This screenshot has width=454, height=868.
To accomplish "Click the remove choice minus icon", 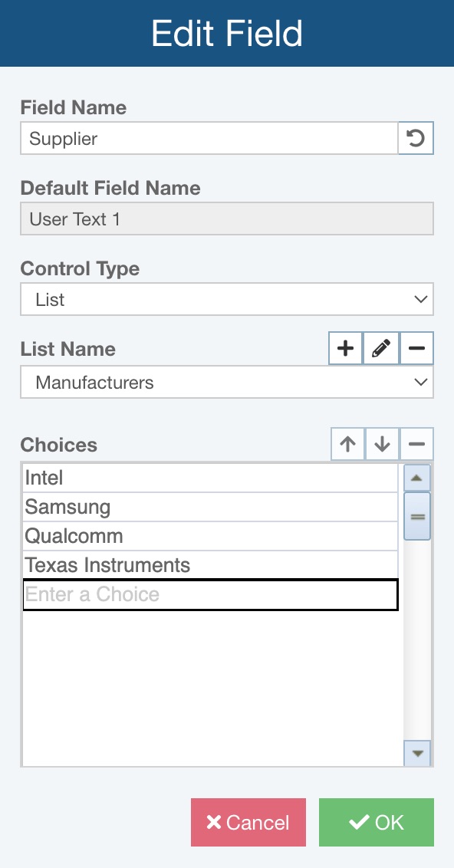I will coord(416,444).
